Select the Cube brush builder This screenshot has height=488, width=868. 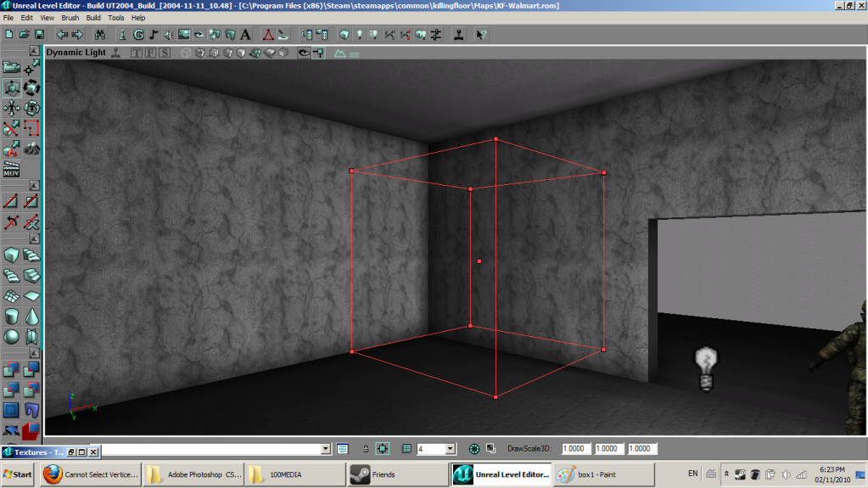pyautogui.click(x=12, y=255)
